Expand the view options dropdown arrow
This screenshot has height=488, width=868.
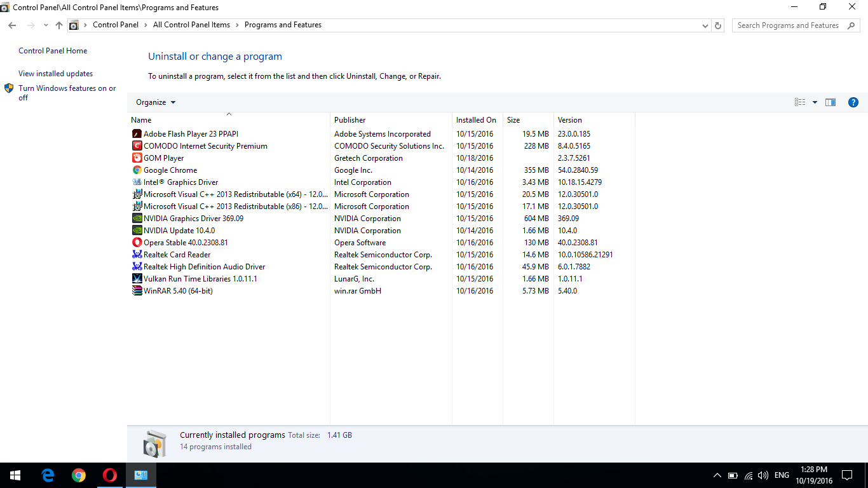(815, 102)
